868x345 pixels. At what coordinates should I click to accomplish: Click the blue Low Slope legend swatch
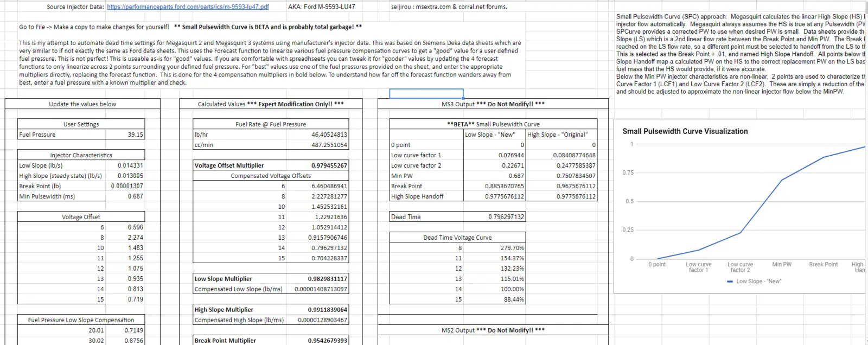tap(730, 282)
